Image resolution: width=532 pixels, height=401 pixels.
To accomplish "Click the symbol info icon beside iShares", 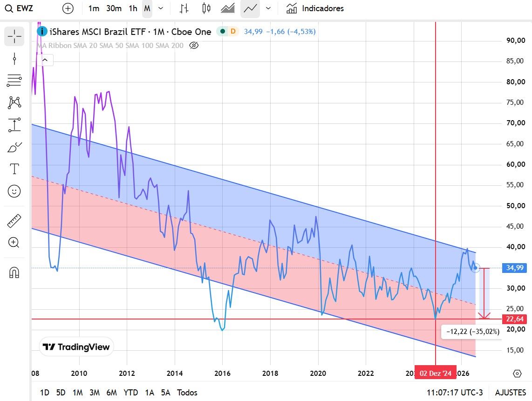I will click(42, 32).
